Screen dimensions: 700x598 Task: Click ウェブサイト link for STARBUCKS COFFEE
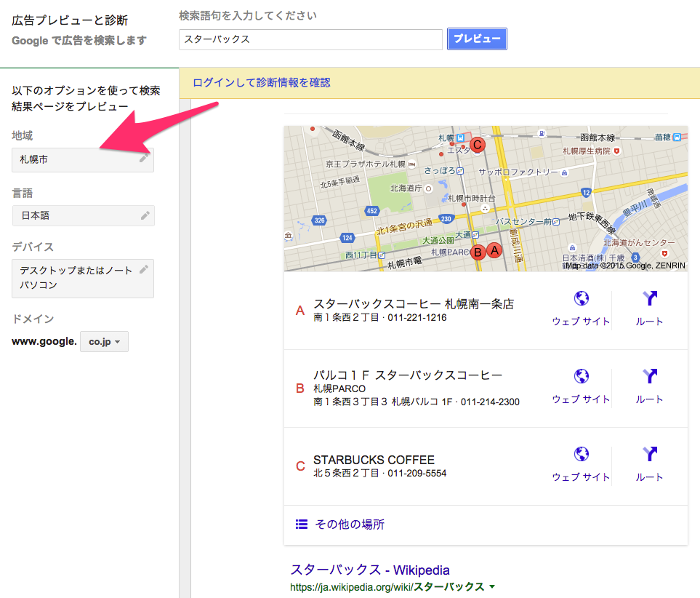[x=581, y=477]
